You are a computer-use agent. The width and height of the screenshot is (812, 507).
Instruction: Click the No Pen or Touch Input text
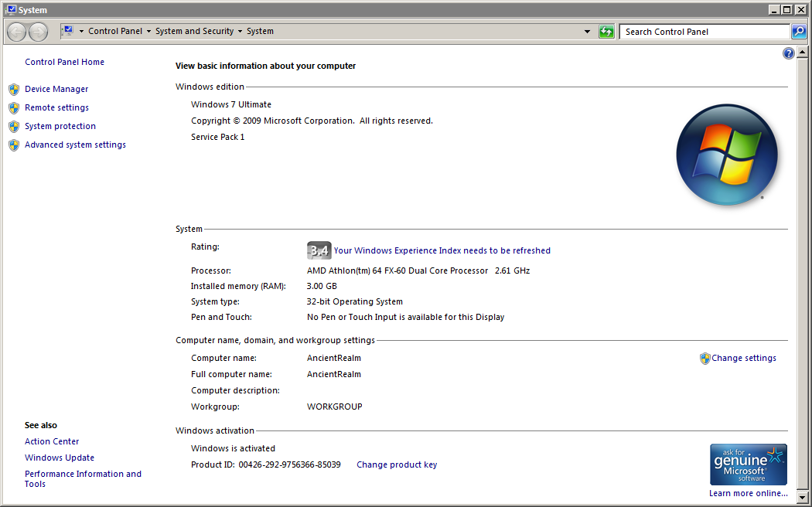click(405, 317)
